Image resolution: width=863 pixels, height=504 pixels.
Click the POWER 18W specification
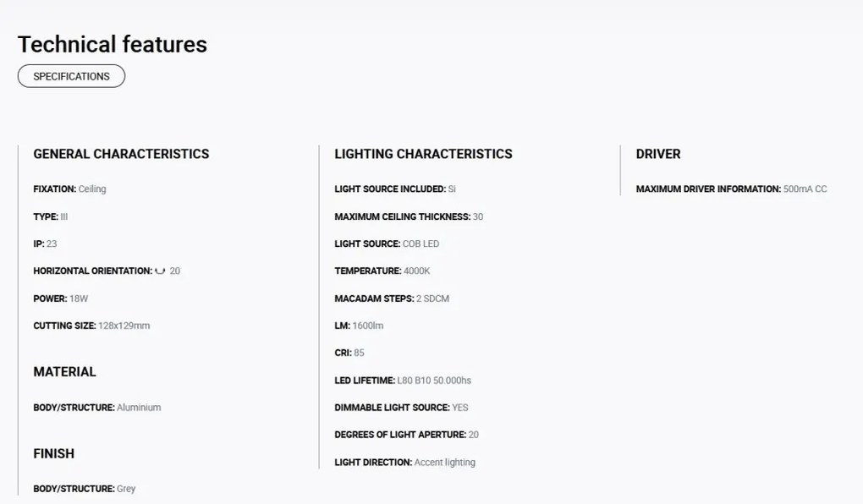[x=61, y=299]
